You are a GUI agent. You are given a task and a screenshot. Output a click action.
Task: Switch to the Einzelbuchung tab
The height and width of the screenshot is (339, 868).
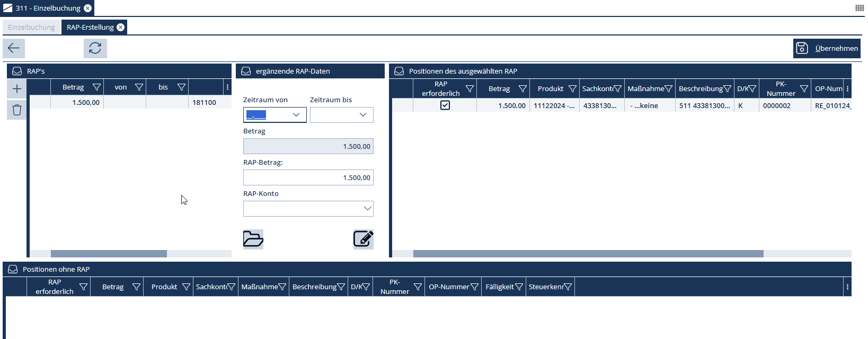coord(31,28)
